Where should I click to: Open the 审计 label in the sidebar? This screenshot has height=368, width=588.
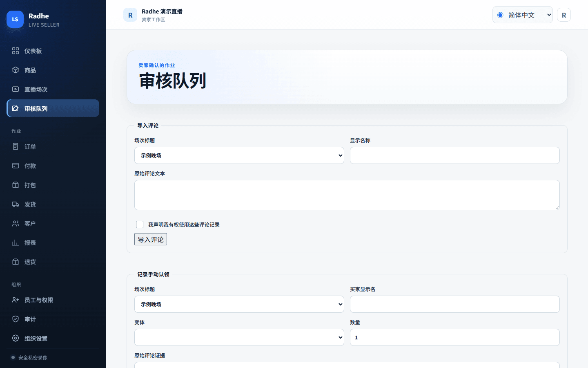[30, 319]
